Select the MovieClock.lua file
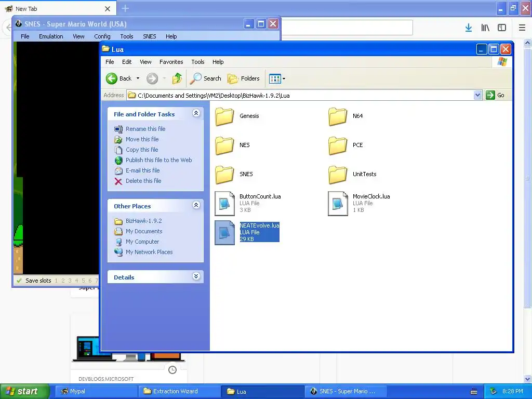Image resolution: width=532 pixels, height=399 pixels. point(360,203)
